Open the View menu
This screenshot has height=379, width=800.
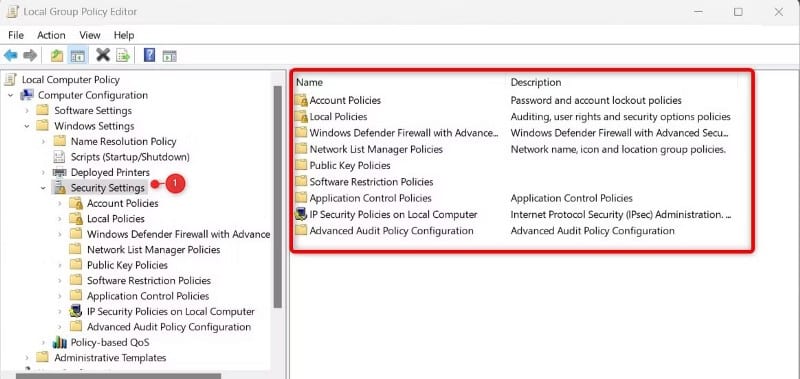pos(90,35)
